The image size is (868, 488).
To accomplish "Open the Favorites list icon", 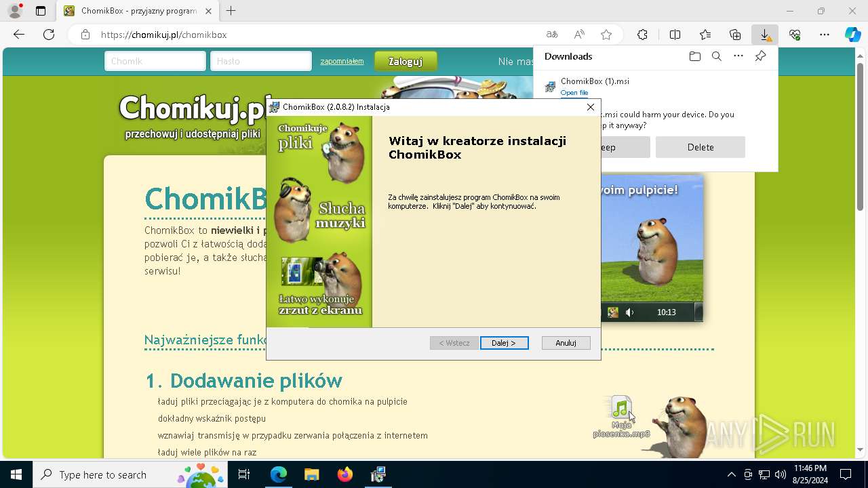I will click(705, 35).
